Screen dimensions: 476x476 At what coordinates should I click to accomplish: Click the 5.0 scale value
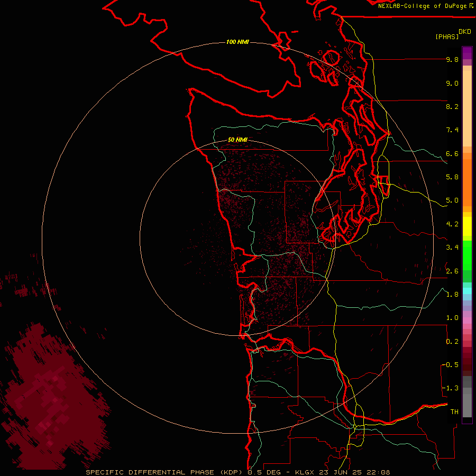point(452,200)
